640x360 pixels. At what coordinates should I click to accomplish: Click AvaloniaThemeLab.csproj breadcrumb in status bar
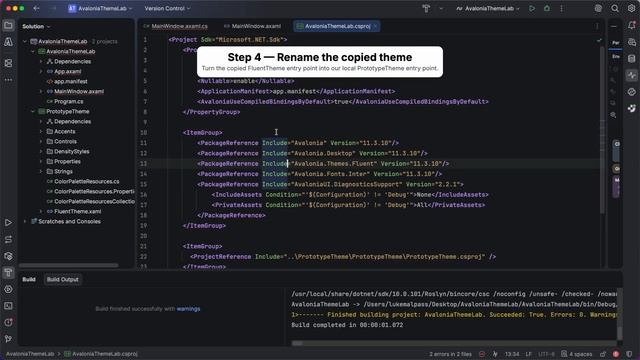pos(101,354)
